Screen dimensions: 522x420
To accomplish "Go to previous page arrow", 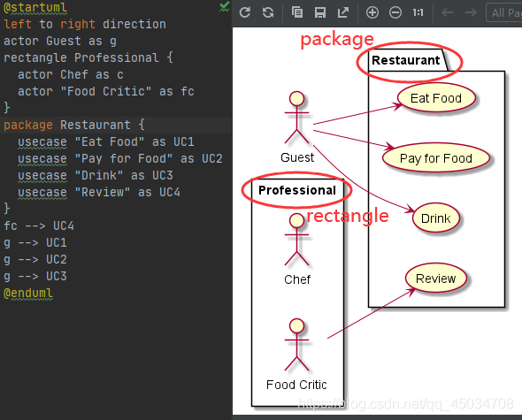I will (447, 12).
